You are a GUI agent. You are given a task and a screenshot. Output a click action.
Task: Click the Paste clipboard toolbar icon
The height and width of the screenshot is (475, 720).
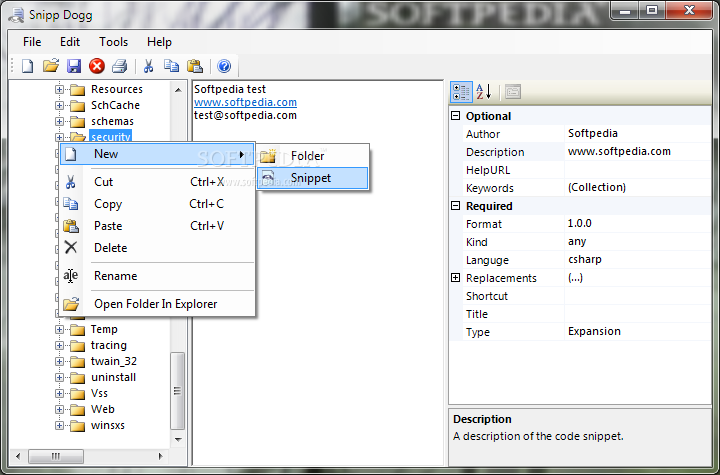click(x=195, y=66)
